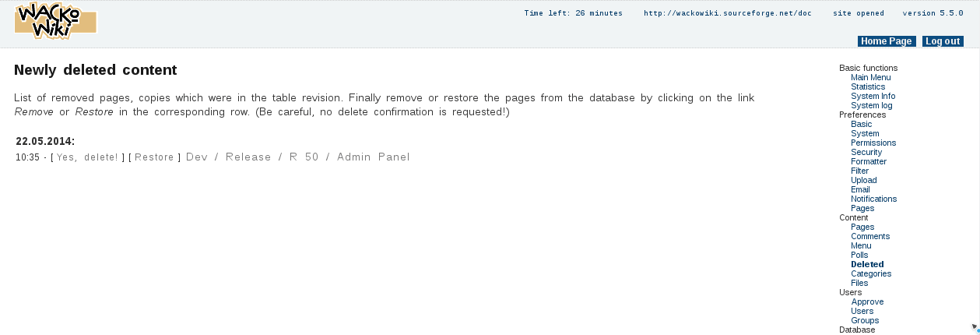This screenshot has width=980, height=335.
Task: Go to Statistics in Basic functions
Action: pyautogui.click(x=867, y=86)
